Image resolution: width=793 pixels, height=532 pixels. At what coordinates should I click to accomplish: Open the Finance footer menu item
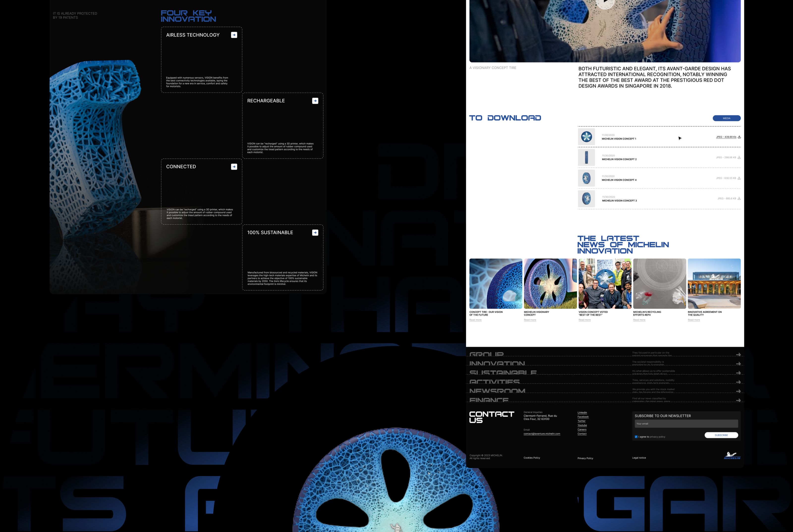click(489, 400)
